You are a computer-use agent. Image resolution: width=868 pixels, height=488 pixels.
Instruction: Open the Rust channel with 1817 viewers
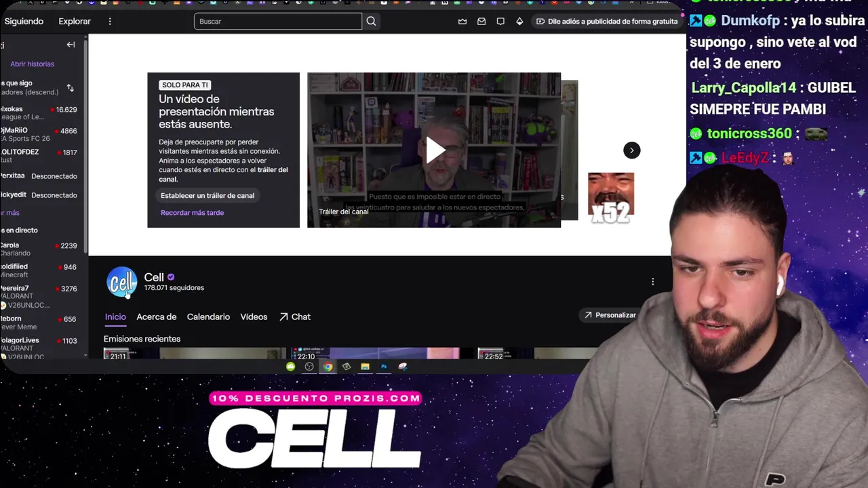(39, 156)
